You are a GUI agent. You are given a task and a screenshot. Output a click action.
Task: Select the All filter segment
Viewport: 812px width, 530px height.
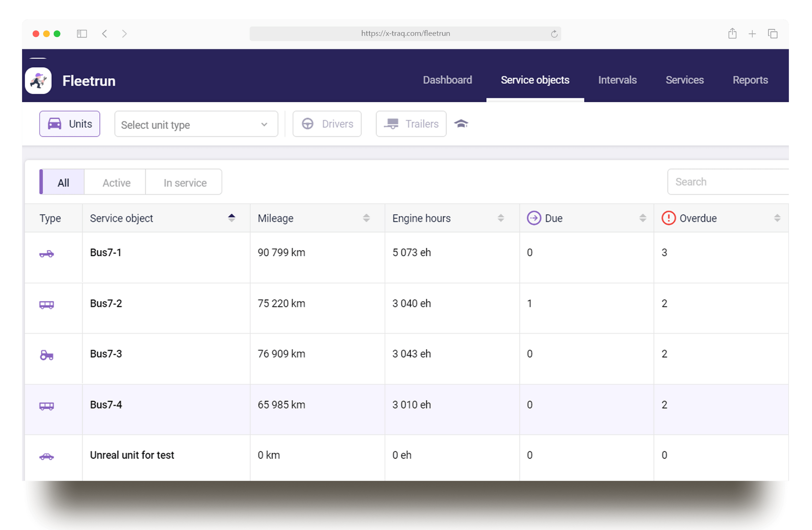[x=63, y=183]
